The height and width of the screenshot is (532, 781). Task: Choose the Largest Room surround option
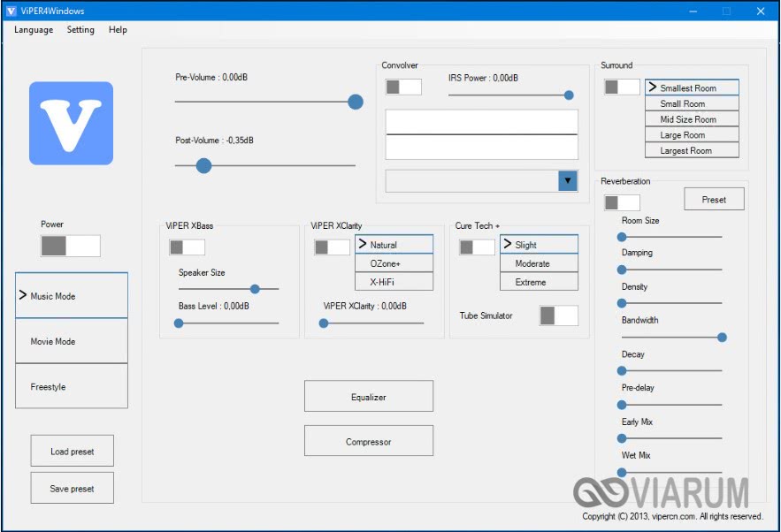tap(692, 151)
